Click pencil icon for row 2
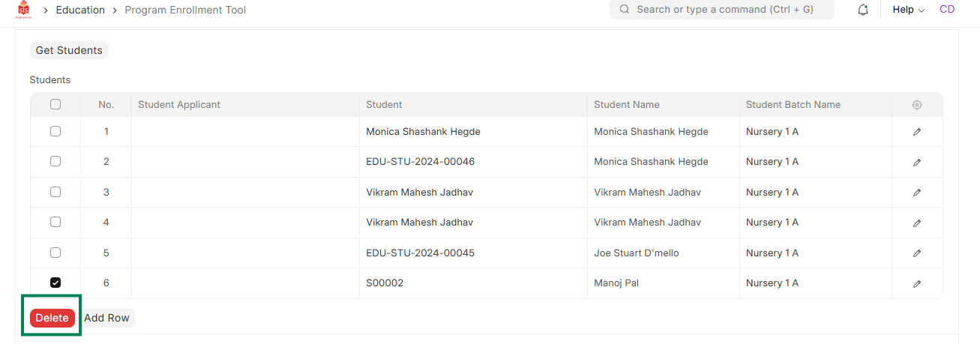980x344 pixels. [916, 162]
